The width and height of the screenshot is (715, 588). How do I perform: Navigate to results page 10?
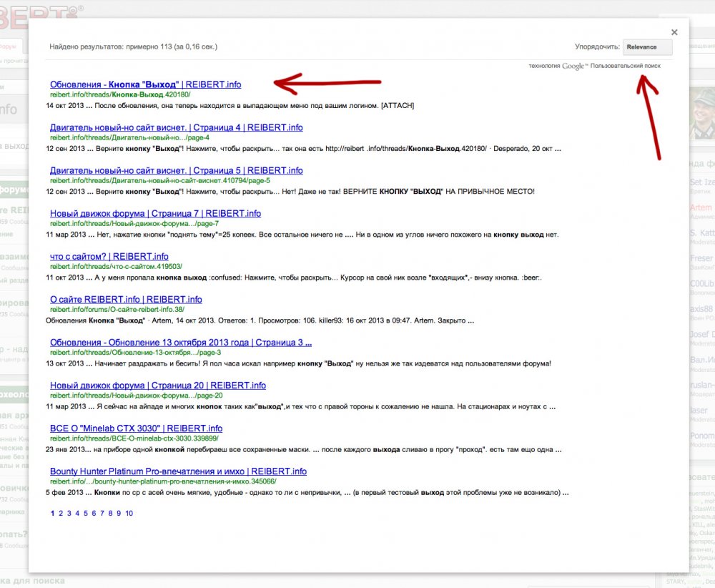pyautogui.click(x=129, y=513)
